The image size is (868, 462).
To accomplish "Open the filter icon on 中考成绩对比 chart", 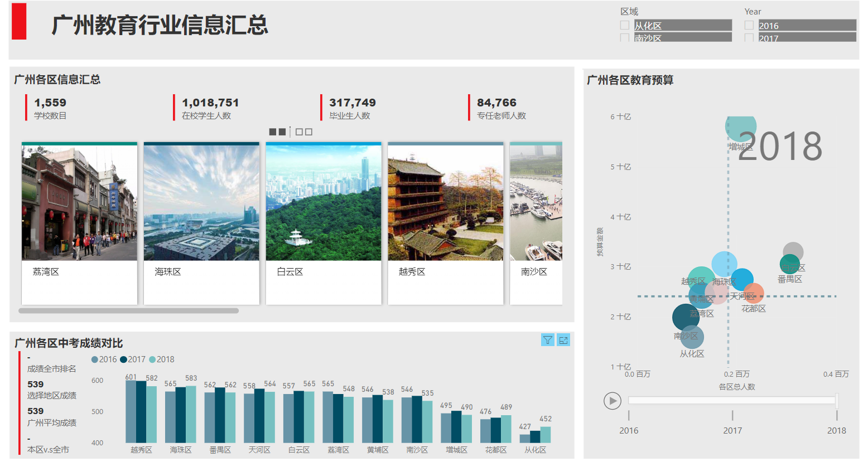I will 547,340.
